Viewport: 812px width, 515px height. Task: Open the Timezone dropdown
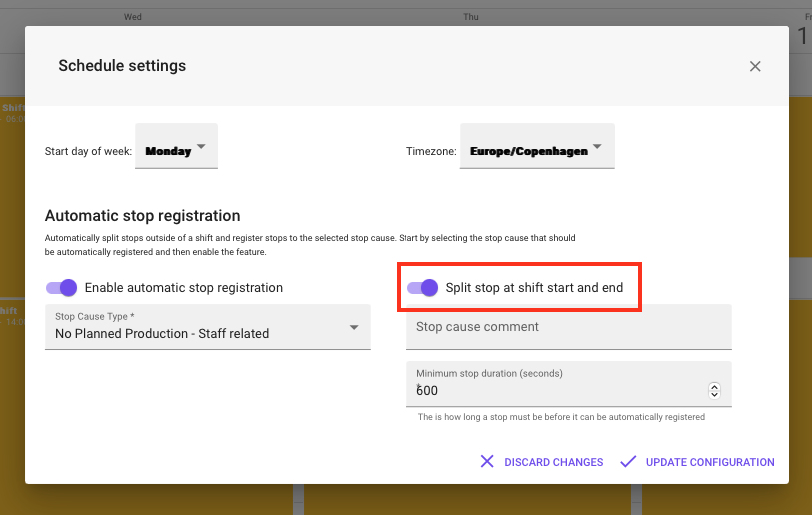point(537,146)
